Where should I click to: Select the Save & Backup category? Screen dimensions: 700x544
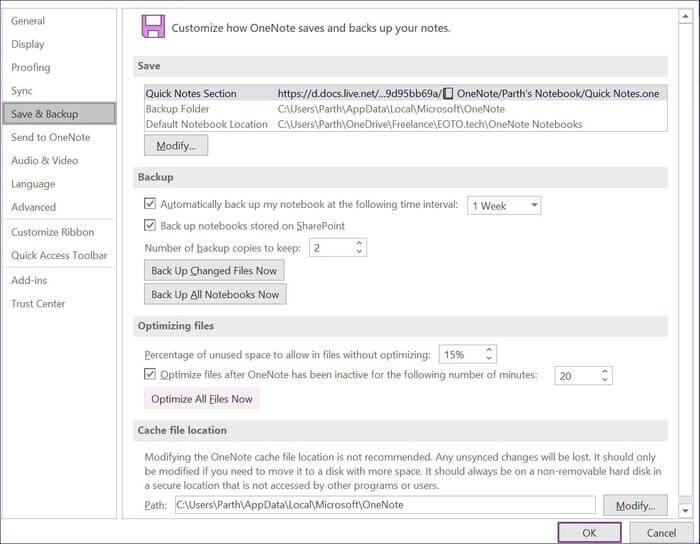pos(59,114)
